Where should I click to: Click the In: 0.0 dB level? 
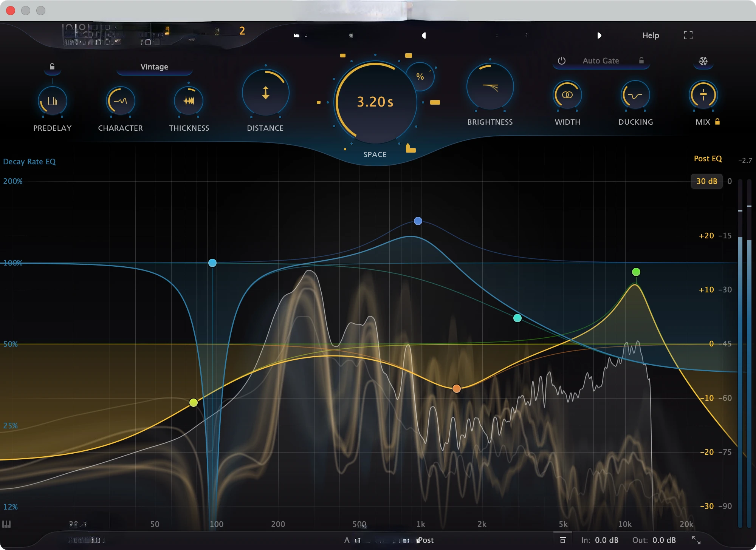click(600, 540)
